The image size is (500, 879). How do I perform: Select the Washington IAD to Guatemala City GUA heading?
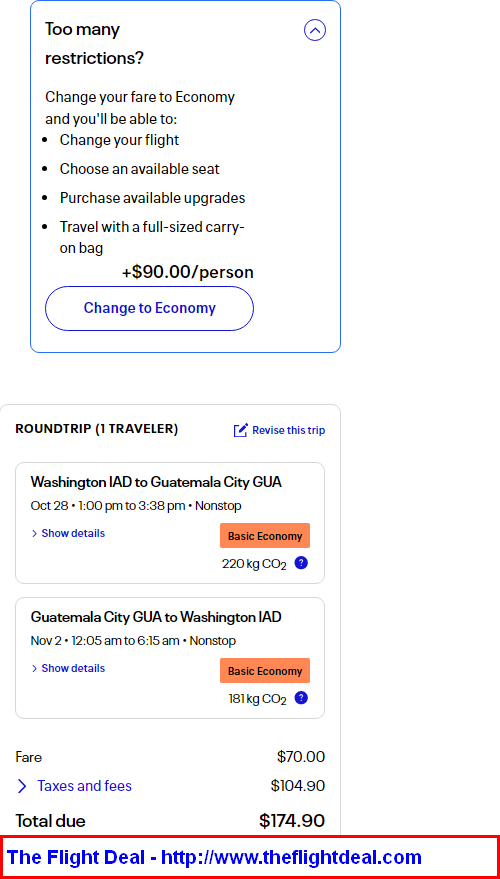156,482
